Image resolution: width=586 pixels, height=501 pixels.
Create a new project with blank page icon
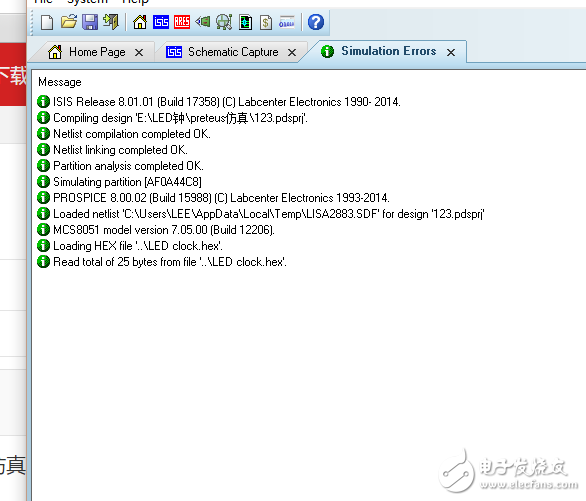click(x=47, y=22)
